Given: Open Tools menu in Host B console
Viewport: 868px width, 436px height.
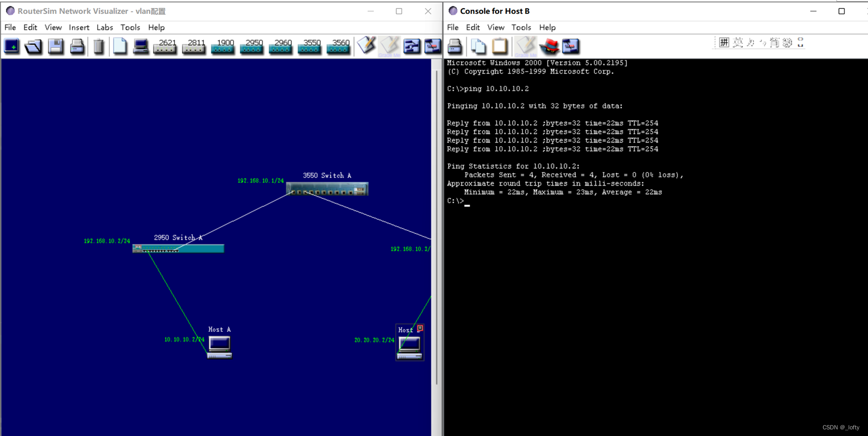Looking at the screenshot, I should tap(521, 28).
